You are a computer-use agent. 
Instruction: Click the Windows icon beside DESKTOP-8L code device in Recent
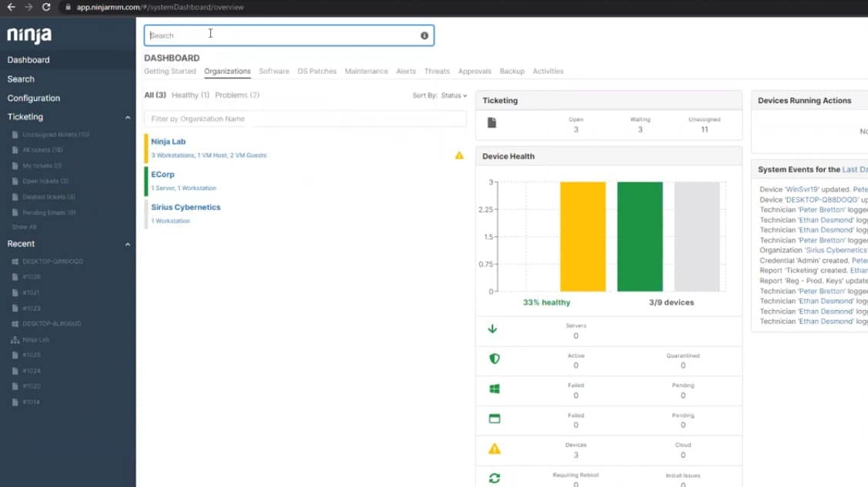[15, 324]
